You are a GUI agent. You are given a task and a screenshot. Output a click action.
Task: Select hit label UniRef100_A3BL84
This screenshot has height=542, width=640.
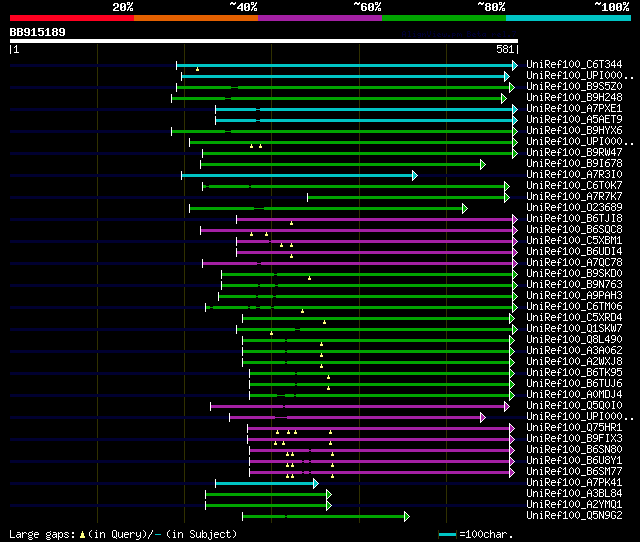[574, 494]
